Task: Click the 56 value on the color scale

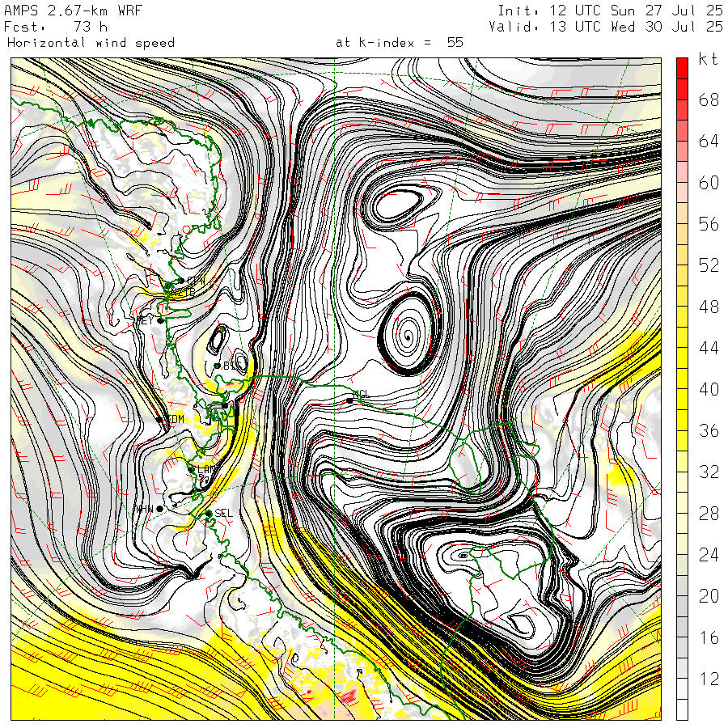Action: click(x=709, y=224)
